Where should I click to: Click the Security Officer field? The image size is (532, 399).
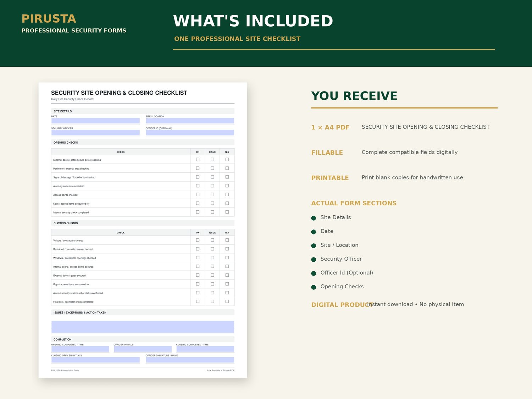click(95, 133)
